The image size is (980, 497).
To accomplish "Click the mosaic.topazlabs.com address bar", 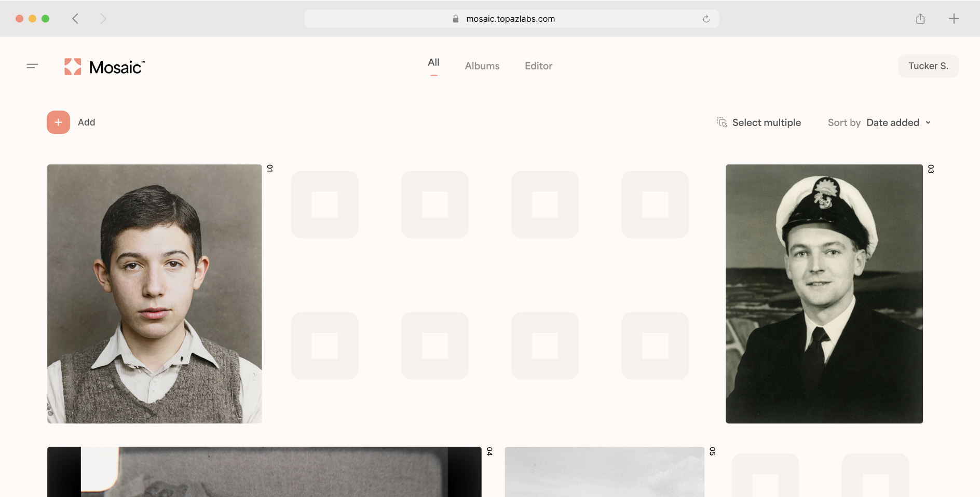I will [x=510, y=19].
